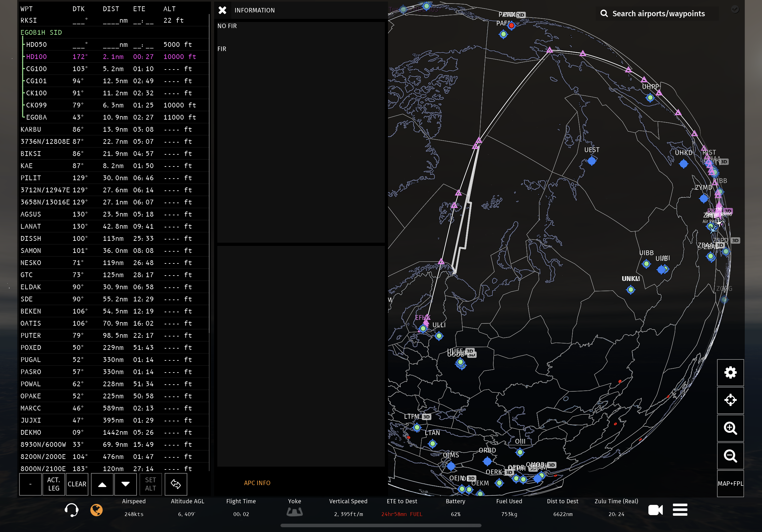Zoom in on the map

coord(730,428)
